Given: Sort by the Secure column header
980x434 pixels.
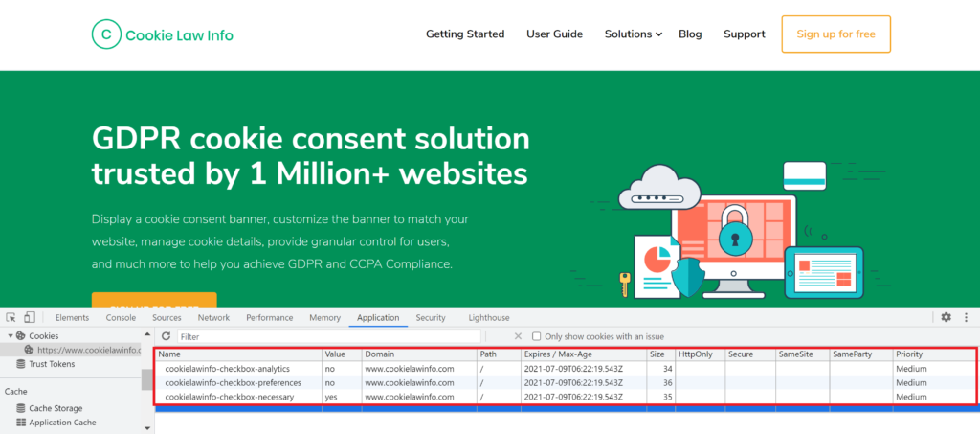Looking at the screenshot, I should click(750, 354).
